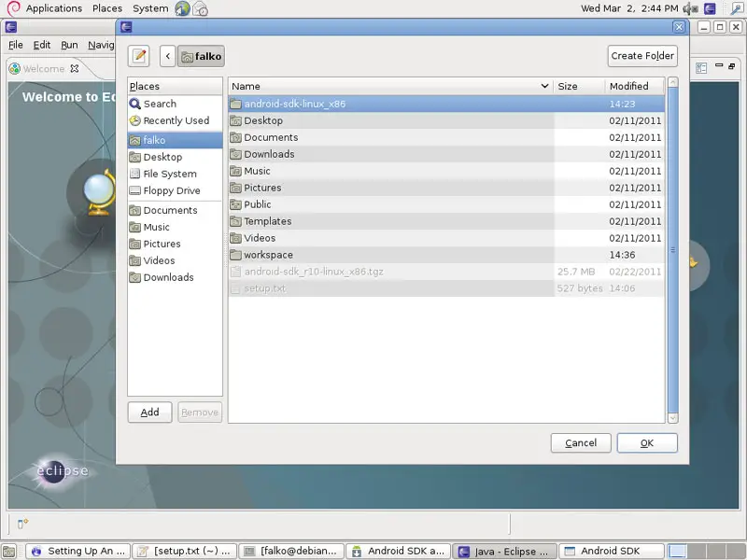This screenshot has height=560, width=747.
Task: Select the Music folder in file list
Action: coord(446,171)
